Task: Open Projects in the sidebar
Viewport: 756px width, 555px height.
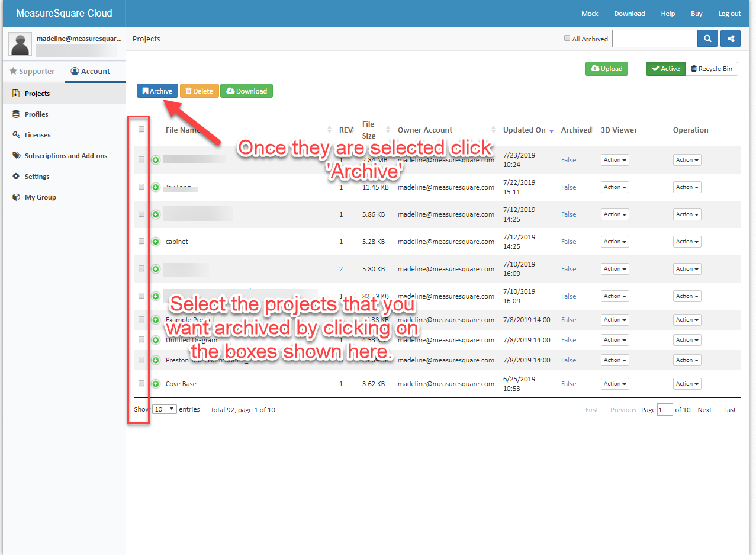Action: point(37,94)
